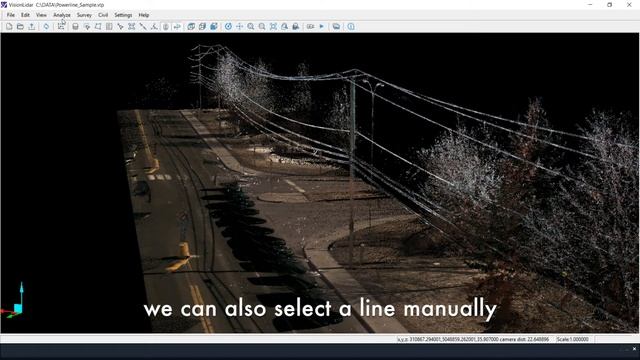Click the database cylinder toolbar icon
This screenshot has width=640, height=360.
[x=76, y=27]
